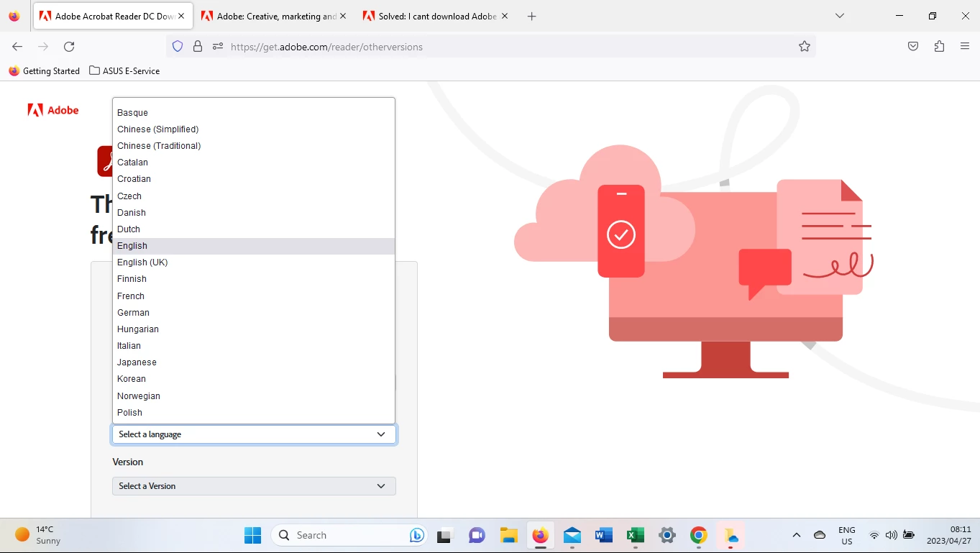Image resolution: width=980 pixels, height=553 pixels.
Task: Click the Adobe logo on the page
Action: pyautogui.click(x=53, y=110)
